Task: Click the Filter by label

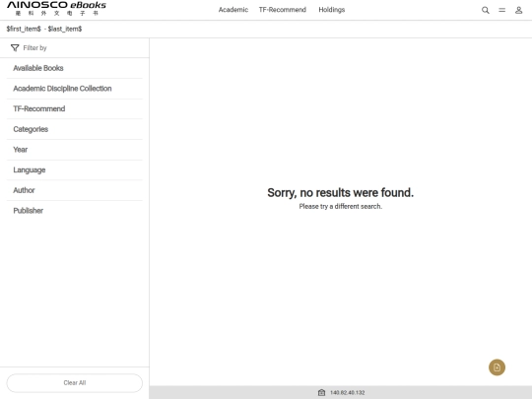Action: pos(34,48)
